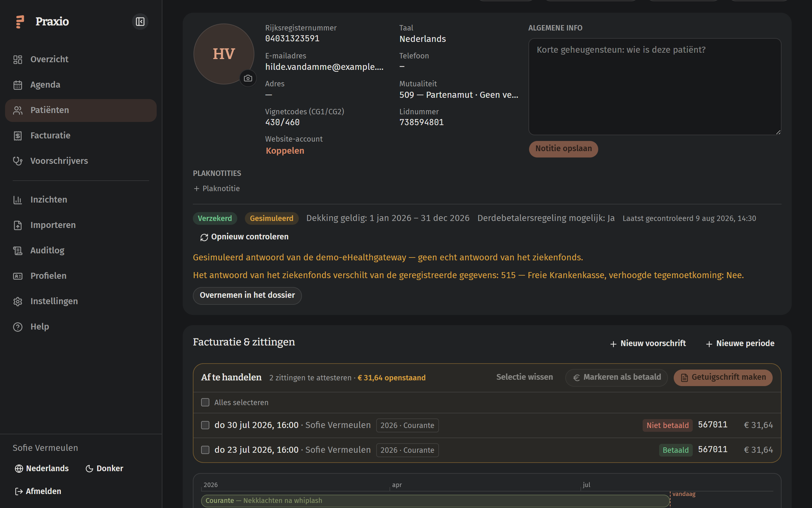Tick the Alles selecteren checkbox
The height and width of the screenshot is (508, 812).
pos(205,402)
